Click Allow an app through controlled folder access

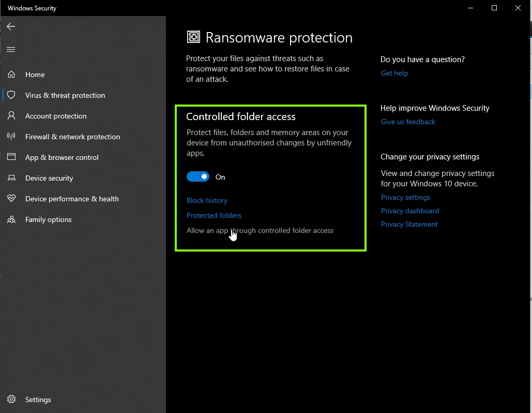[260, 230]
